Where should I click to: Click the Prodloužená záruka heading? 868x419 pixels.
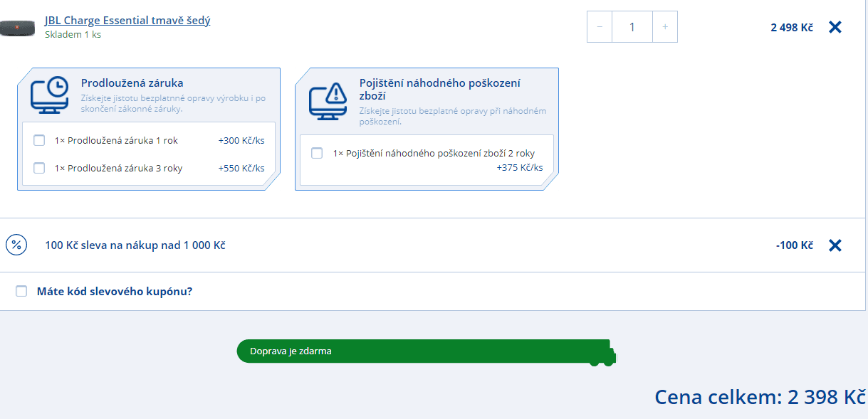[x=132, y=83]
